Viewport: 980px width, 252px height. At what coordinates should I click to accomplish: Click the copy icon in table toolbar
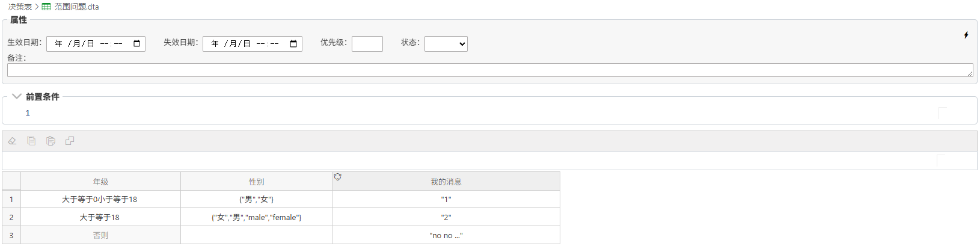[31, 141]
